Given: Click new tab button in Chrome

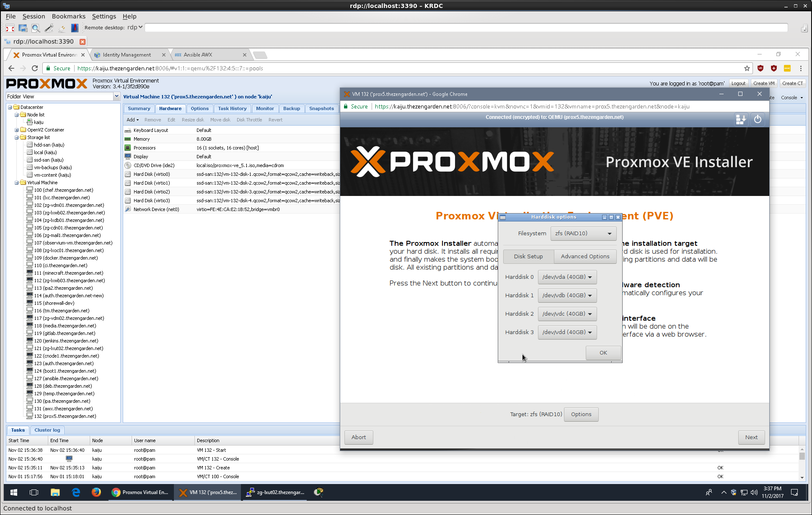Looking at the screenshot, I should pyautogui.click(x=260, y=55).
